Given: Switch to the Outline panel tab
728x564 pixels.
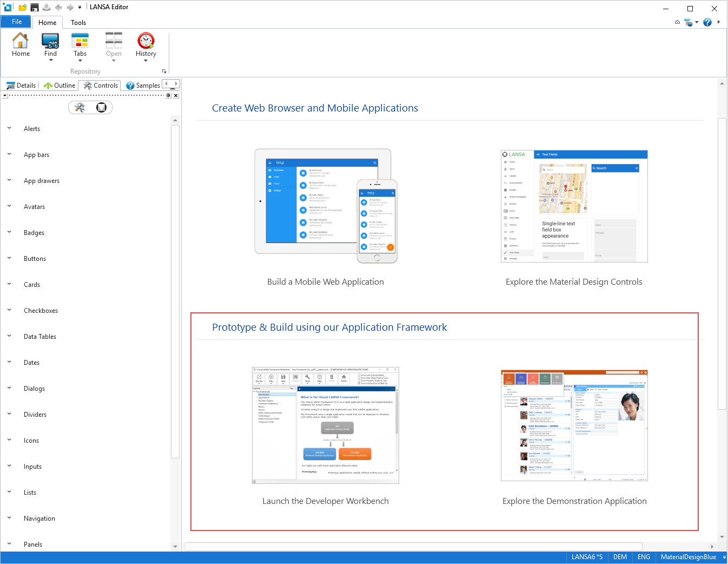Looking at the screenshot, I should pos(59,86).
